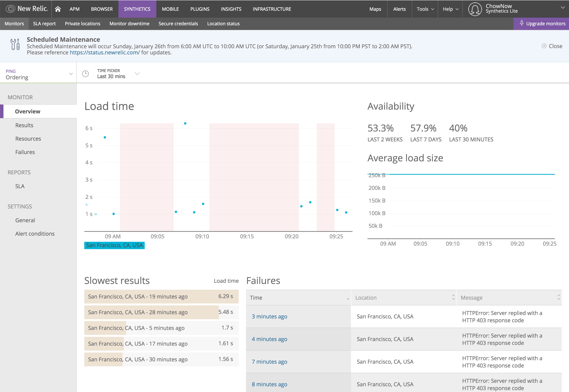The height and width of the screenshot is (392, 569).
Task: Click the clock icon beside time picker
Action: (85, 74)
